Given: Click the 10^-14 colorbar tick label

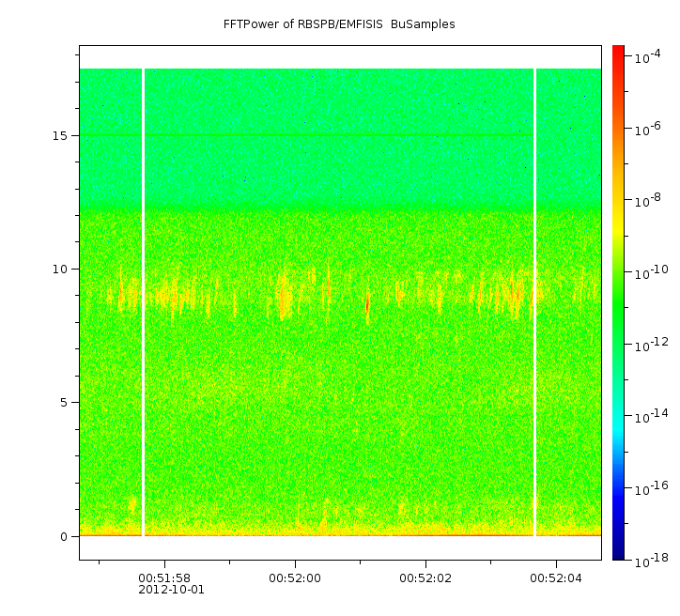Looking at the screenshot, I should (x=646, y=417).
